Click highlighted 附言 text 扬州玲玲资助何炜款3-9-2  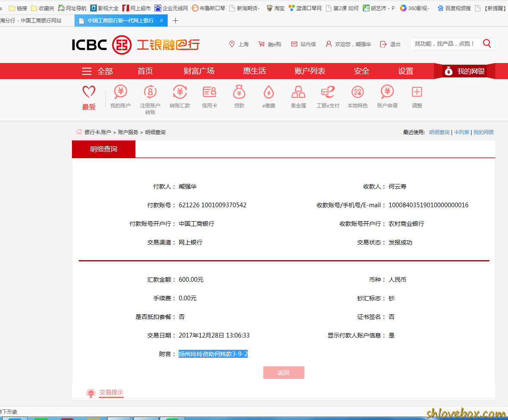point(213,354)
